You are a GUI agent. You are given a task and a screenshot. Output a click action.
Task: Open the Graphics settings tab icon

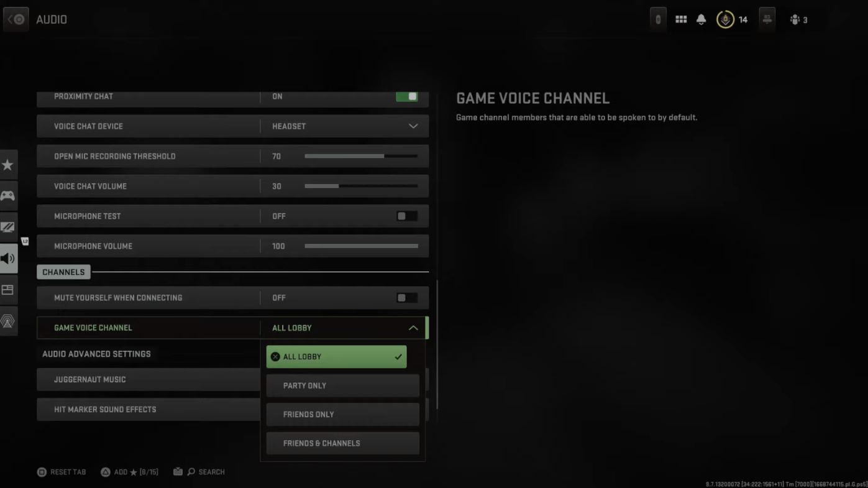8,227
